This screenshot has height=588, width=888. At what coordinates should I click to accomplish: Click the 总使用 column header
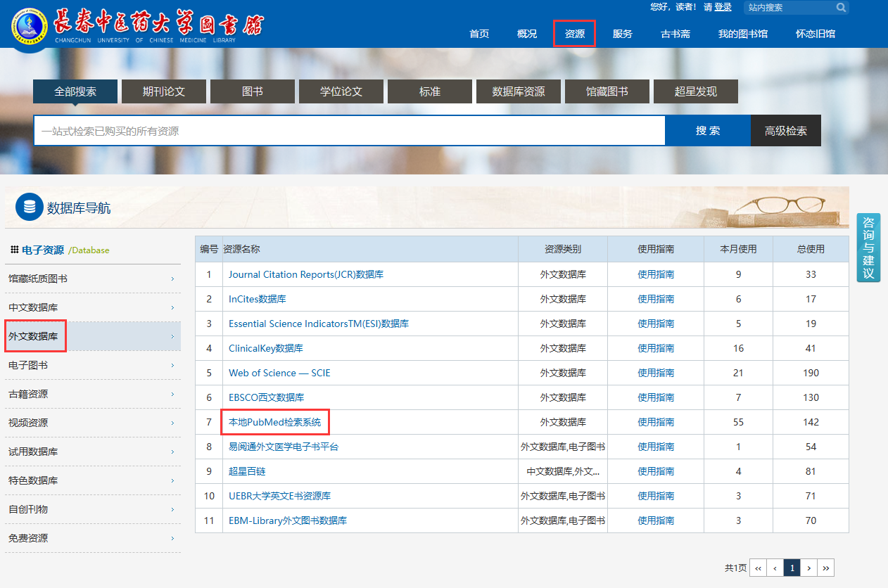pyautogui.click(x=811, y=249)
